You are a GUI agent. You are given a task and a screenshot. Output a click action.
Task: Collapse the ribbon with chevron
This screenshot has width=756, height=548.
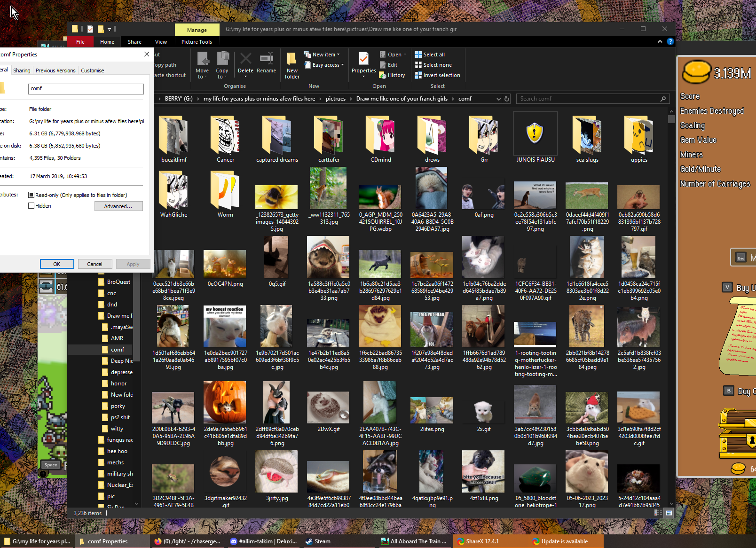coord(660,41)
